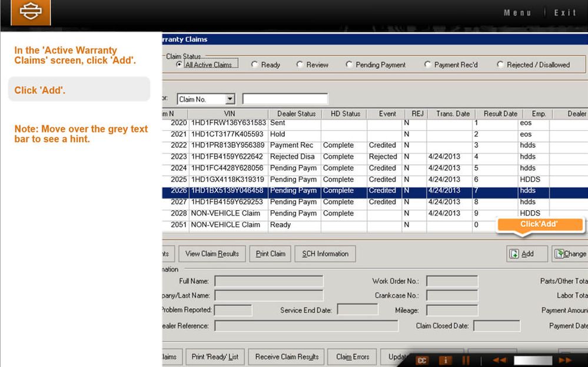Screen dimensions: 588x367
Task: Select the Ready claim status option
Action: click(255, 65)
